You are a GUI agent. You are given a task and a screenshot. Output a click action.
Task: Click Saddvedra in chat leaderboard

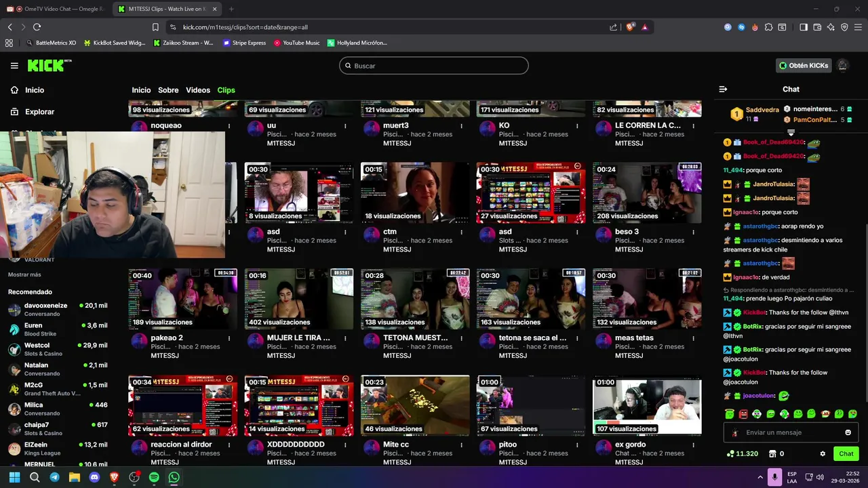[x=762, y=110]
